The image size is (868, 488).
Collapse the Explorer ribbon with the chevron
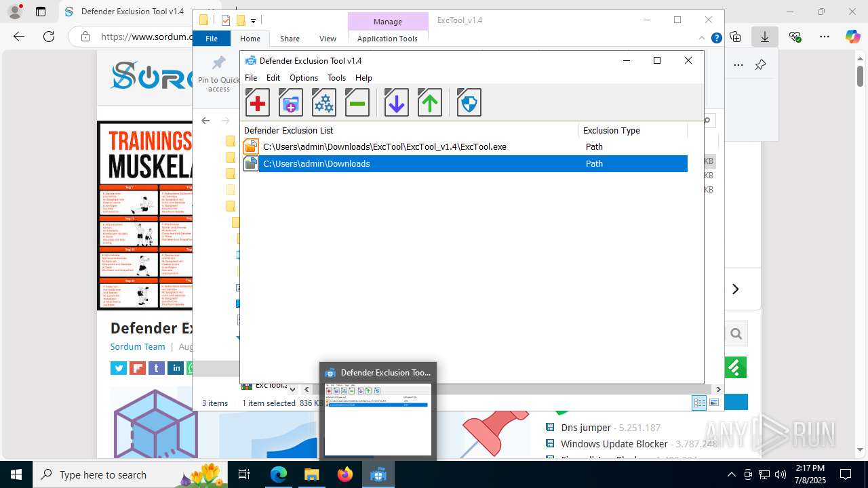tap(703, 39)
